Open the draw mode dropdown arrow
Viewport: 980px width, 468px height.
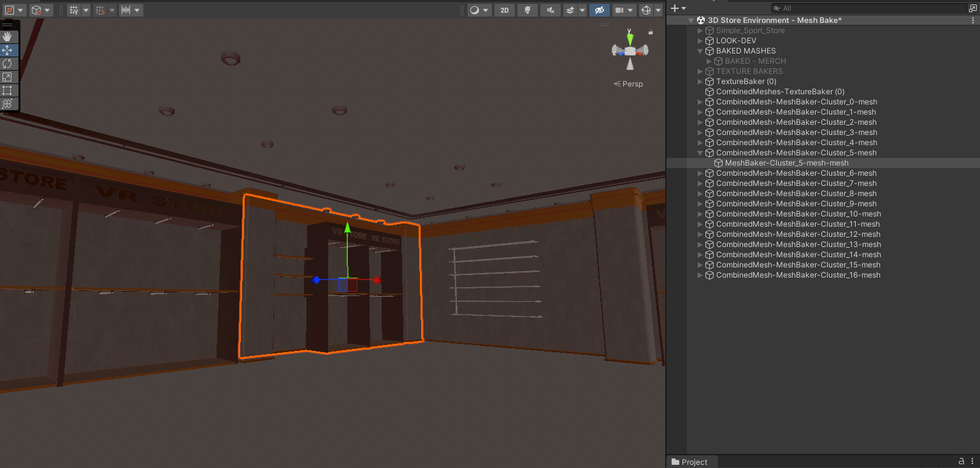click(x=486, y=10)
